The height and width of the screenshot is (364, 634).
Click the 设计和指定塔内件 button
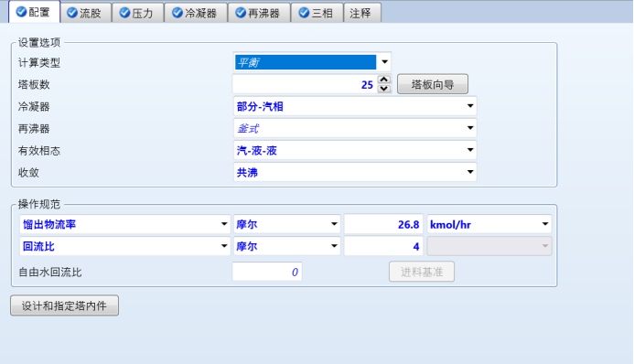tap(64, 305)
